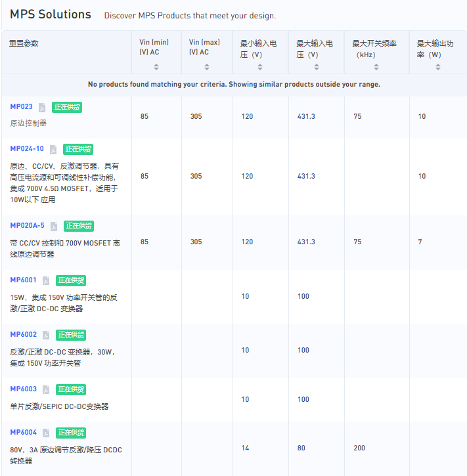Screen dimensions: 467x476
Task: Sort by Vin (max) (V) AC column
Action: (207, 67)
